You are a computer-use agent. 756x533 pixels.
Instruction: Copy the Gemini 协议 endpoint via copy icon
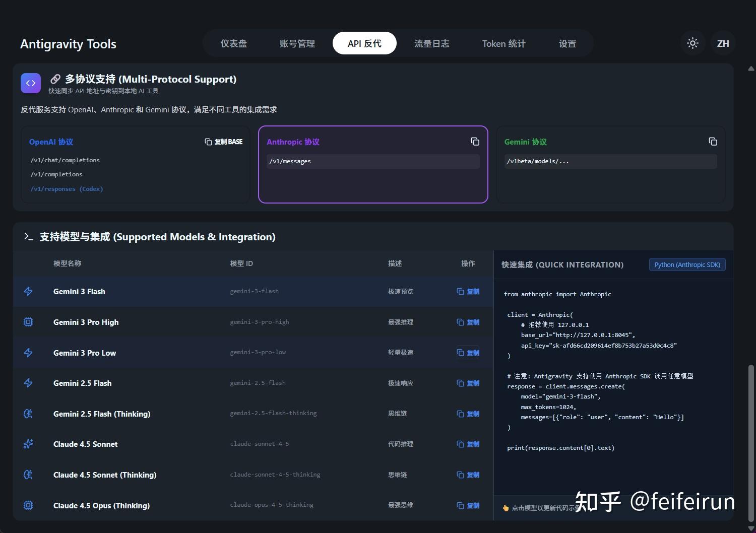[x=713, y=142]
